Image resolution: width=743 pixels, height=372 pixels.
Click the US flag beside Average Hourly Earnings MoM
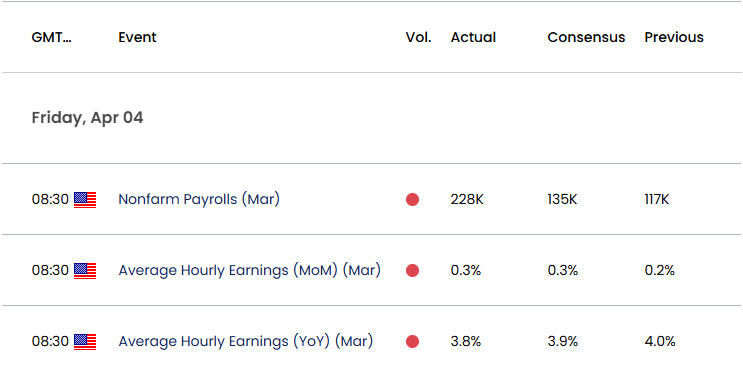coord(85,271)
